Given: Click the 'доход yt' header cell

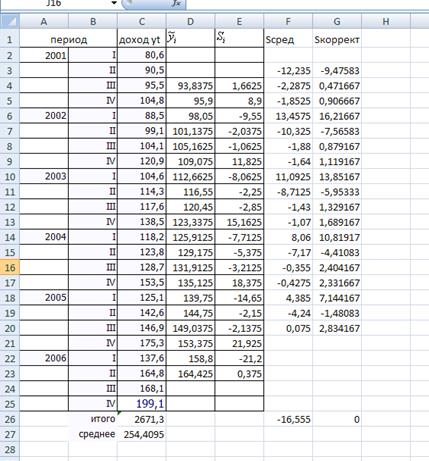Looking at the screenshot, I should tap(142, 40).
